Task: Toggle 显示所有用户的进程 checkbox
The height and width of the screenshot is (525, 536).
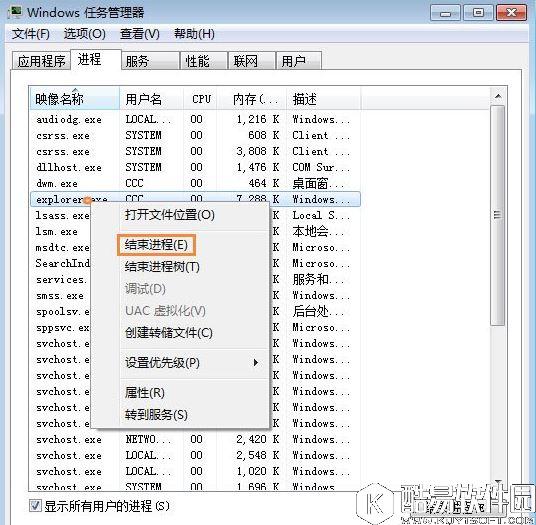Action: pos(35,506)
